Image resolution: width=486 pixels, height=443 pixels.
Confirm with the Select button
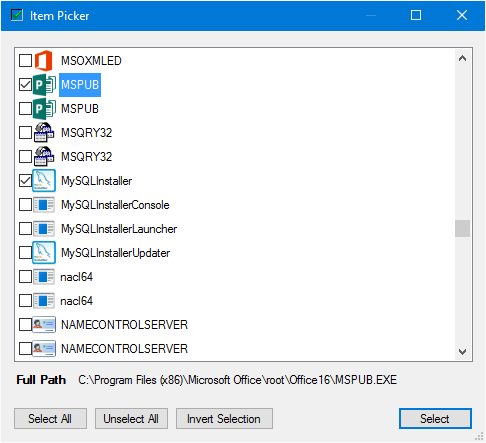click(435, 419)
